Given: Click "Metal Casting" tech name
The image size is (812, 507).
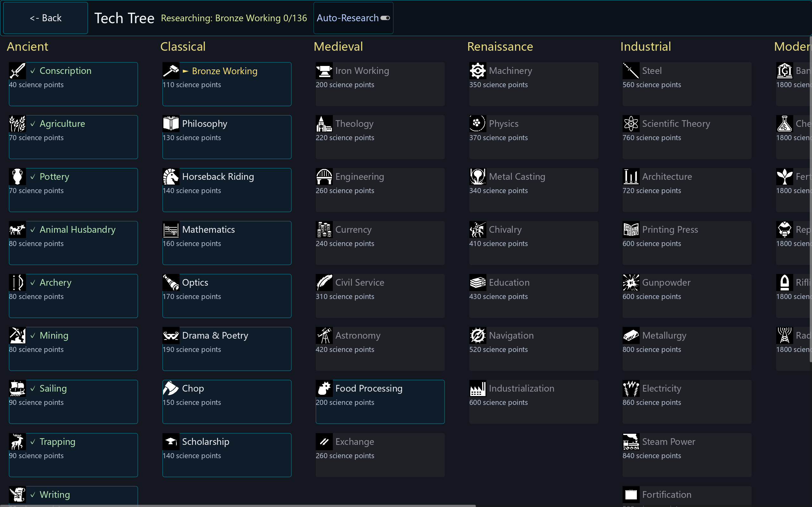Looking at the screenshot, I should (517, 177).
